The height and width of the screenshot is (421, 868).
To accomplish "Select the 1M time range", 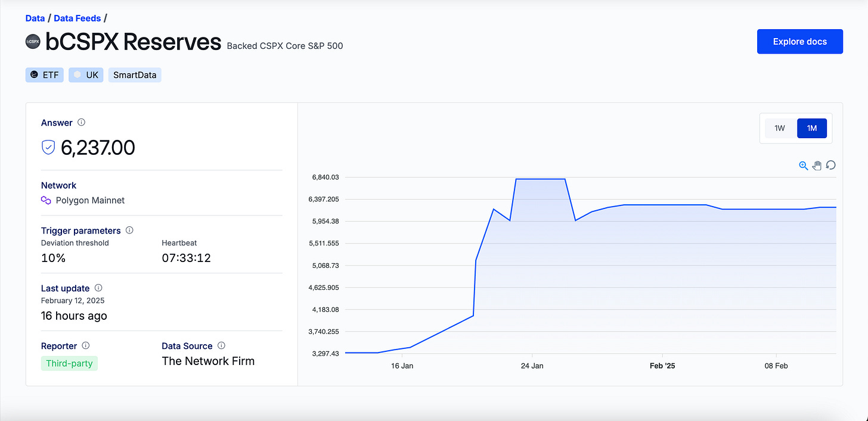I will (x=812, y=128).
